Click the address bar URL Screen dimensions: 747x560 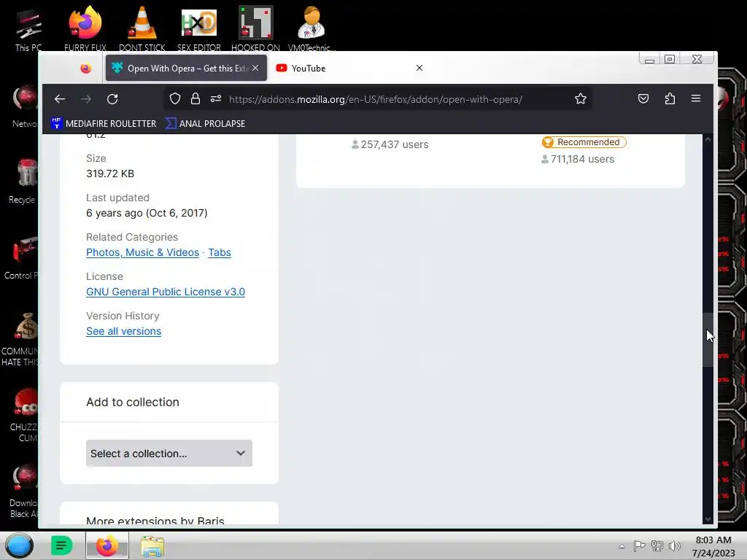click(x=376, y=99)
